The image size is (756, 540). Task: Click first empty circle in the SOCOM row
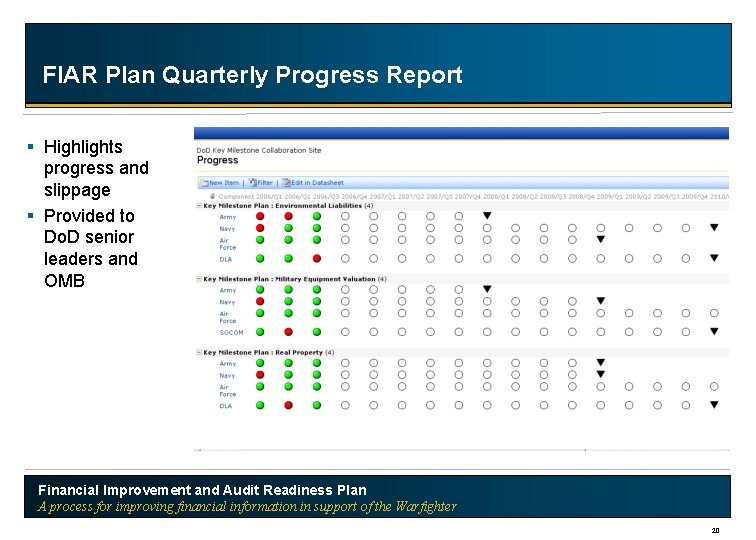(345, 332)
